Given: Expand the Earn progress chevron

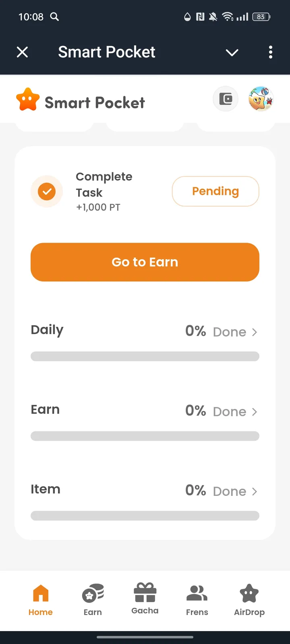Looking at the screenshot, I should pos(254,412).
